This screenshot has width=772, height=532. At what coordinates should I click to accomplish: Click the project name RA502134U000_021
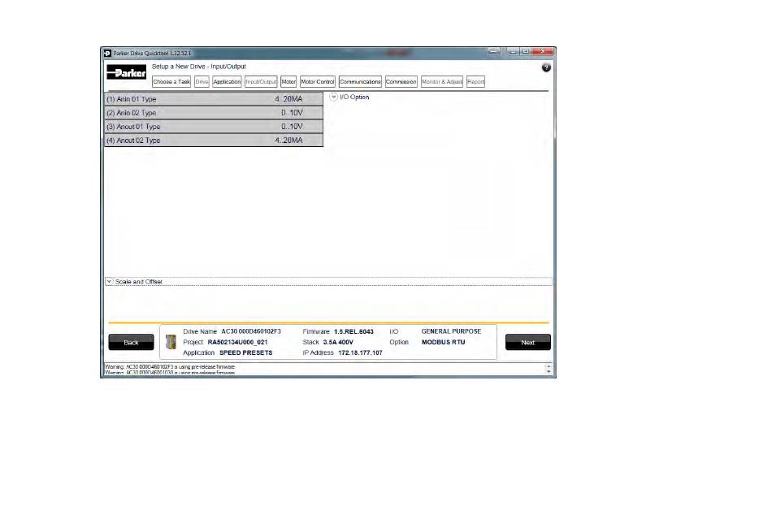click(x=238, y=342)
